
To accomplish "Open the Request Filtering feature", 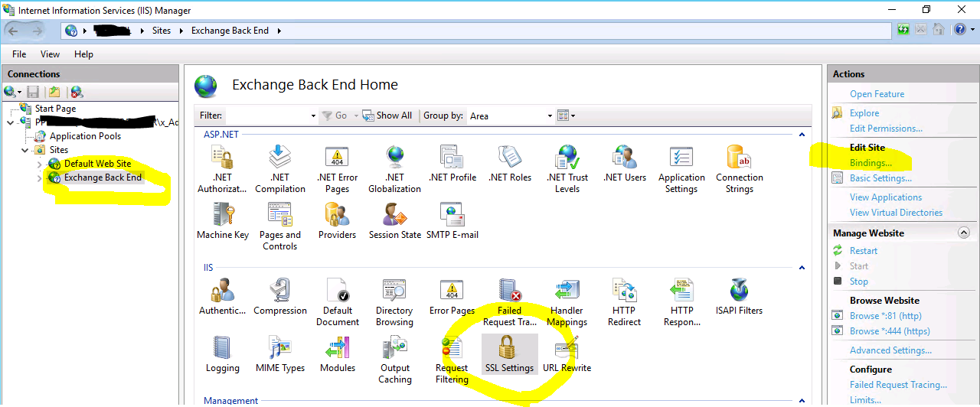I will tap(452, 360).
